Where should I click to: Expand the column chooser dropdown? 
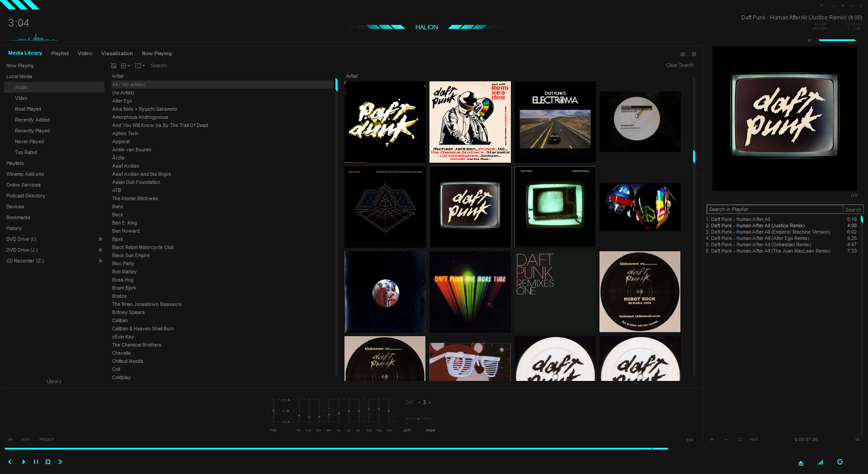(144, 66)
